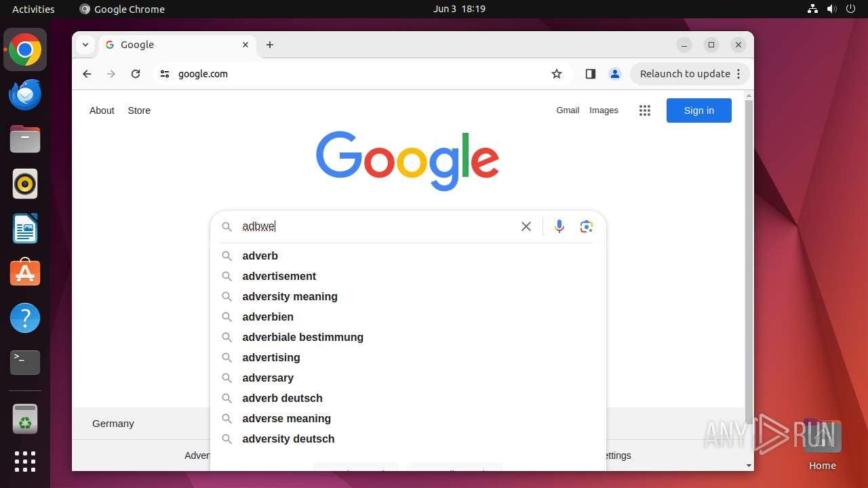Open LibreOffice Writer from the dock
This screenshot has height=488, width=868.
click(25, 228)
